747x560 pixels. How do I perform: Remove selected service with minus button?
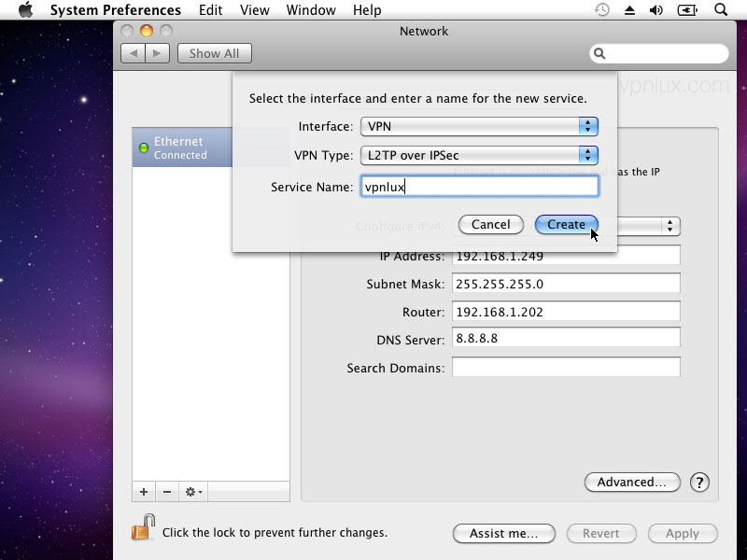pos(167,492)
